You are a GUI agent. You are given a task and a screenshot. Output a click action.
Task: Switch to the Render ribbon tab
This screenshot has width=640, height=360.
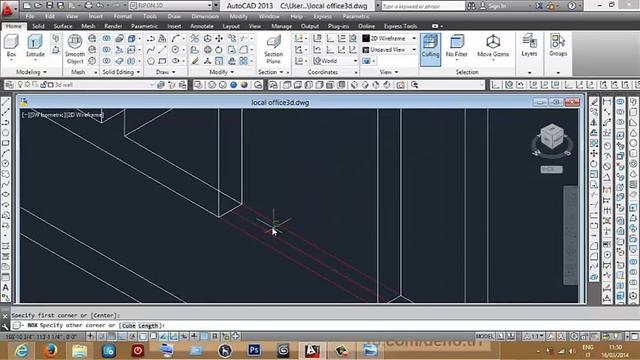(113, 26)
